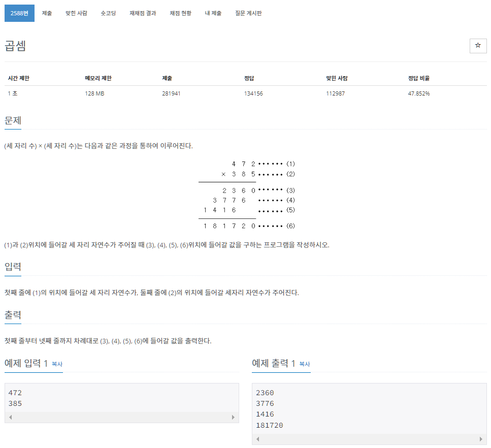Click the correct count 134156
Image resolution: width=491 pixels, height=448 pixels.
253,93
